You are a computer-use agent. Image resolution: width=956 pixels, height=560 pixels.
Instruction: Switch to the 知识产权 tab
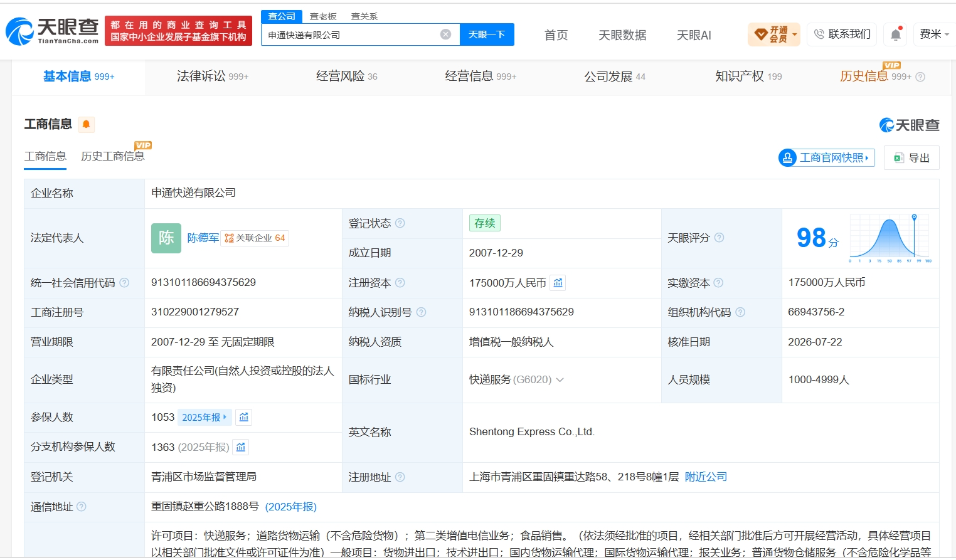tap(748, 77)
